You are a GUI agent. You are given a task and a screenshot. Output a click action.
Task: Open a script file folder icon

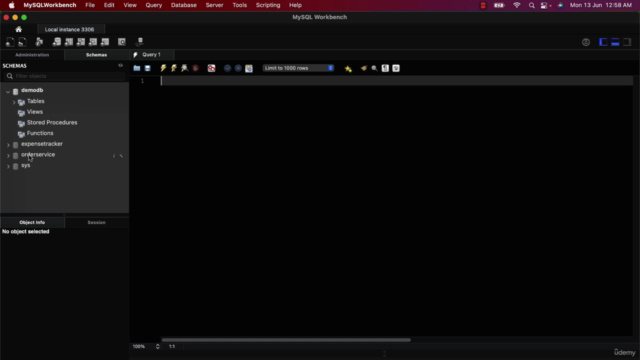click(137, 68)
